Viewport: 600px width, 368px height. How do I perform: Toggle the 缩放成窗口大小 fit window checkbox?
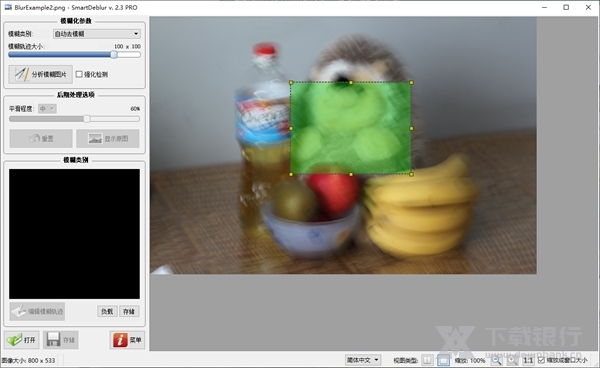coord(541,360)
